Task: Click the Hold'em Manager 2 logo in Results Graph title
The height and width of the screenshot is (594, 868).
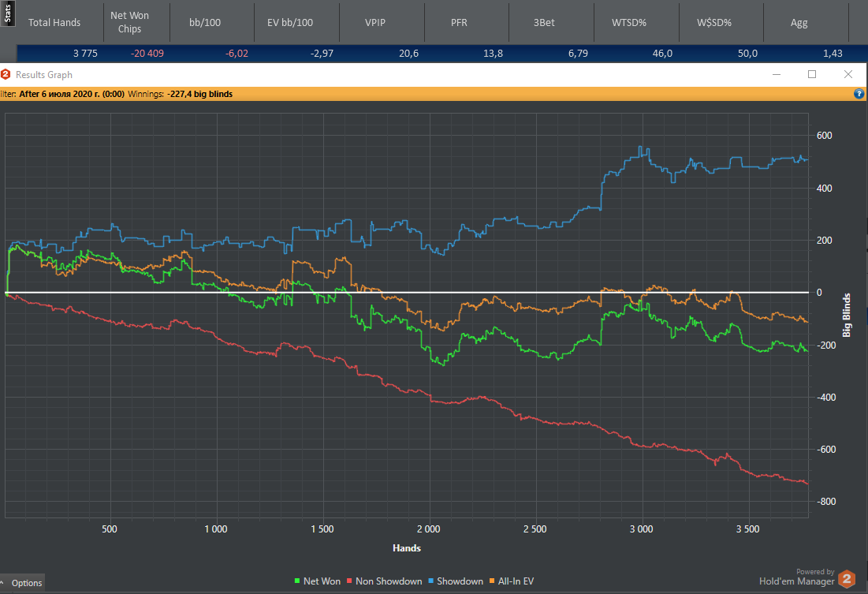Action: click(6, 74)
